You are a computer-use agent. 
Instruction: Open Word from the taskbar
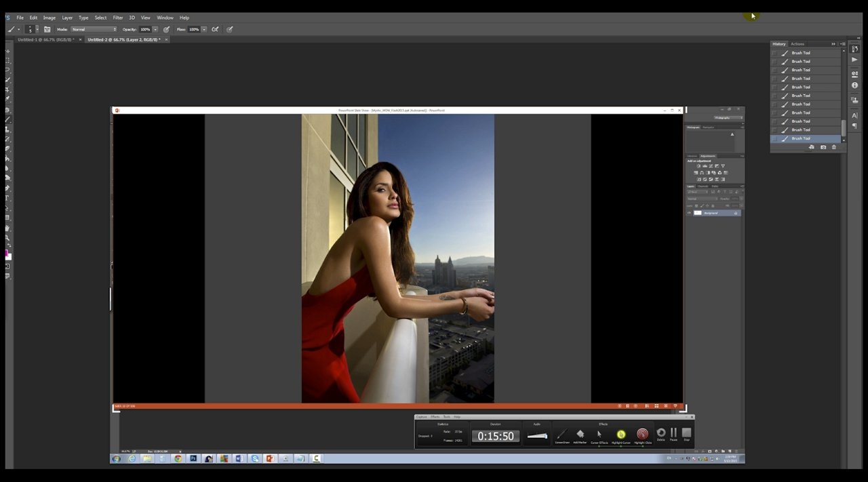239,459
